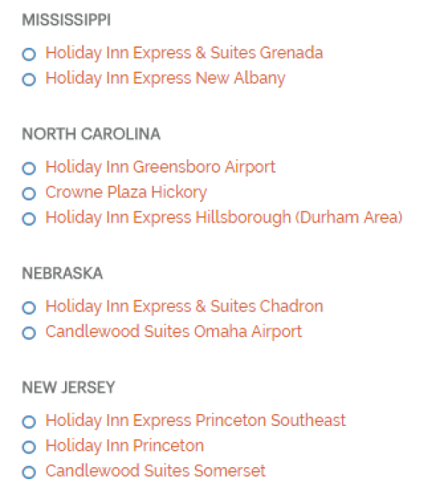Open Holiday Inn Express Hillsborough (Durham Area)

[x=224, y=218]
